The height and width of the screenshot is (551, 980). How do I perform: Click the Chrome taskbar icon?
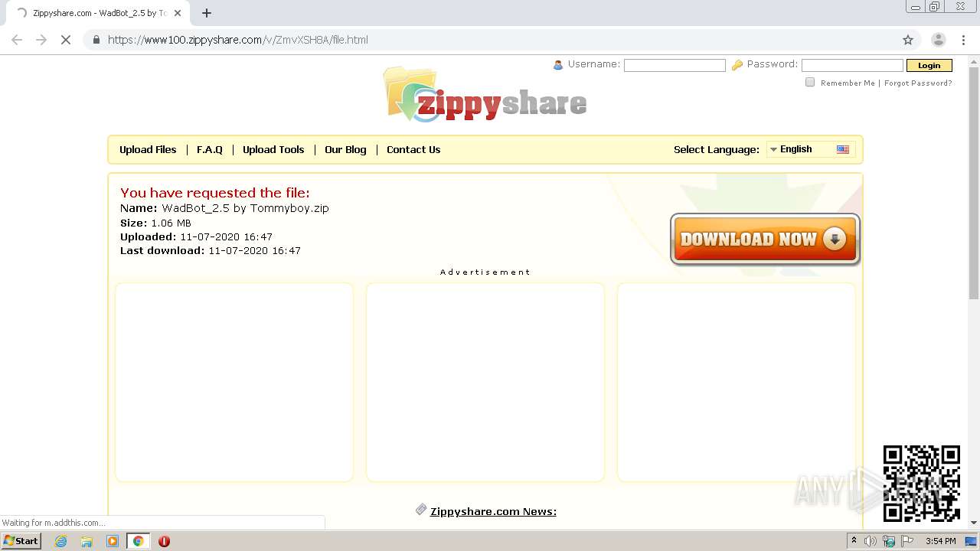coord(139,541)
